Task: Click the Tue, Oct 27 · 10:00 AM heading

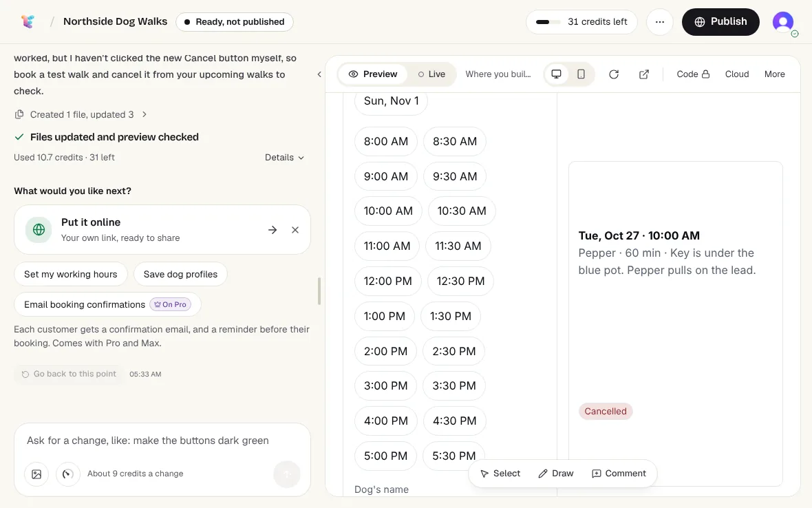Action: pos(639,236)
